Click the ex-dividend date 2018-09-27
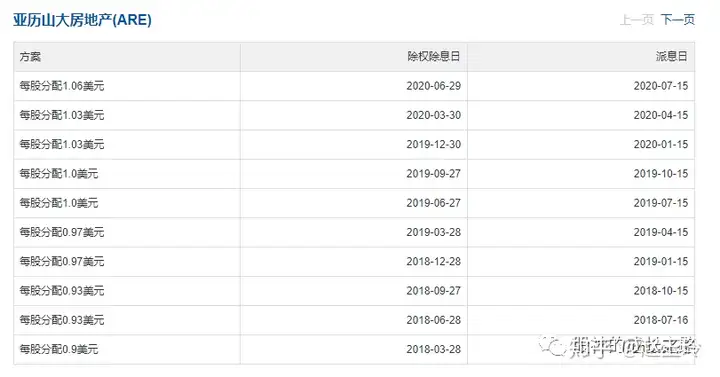The image size is (720, 377). pos(433,291)
